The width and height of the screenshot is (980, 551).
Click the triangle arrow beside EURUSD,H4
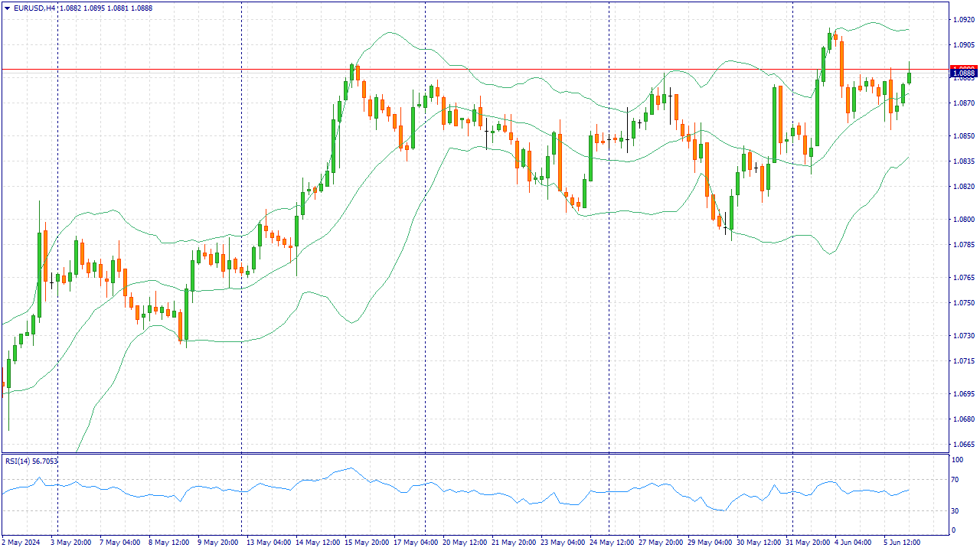(6, 8)
